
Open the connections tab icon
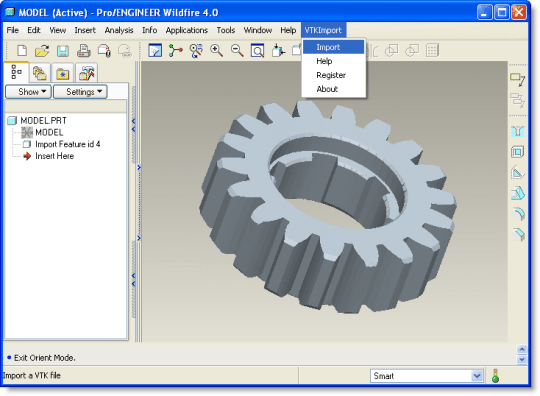(x=86, y=73)
